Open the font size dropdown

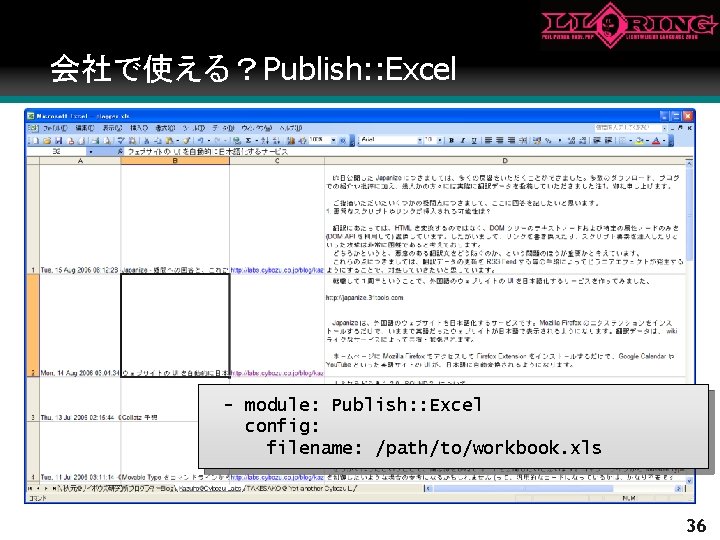pyautogui.click(x=440, y=141)
